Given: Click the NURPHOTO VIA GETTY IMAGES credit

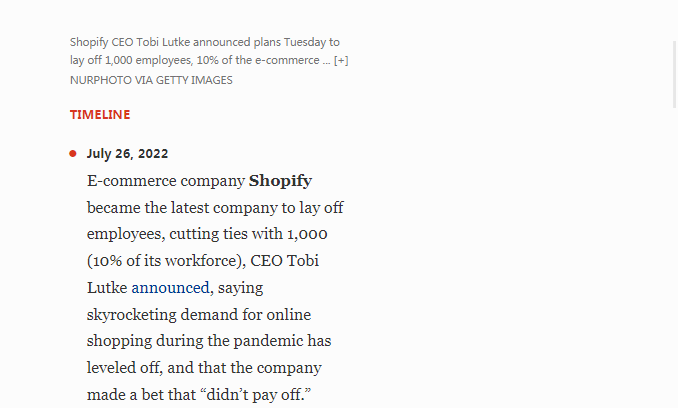Looking at the screenshot, I should click(x=151, y=80).
